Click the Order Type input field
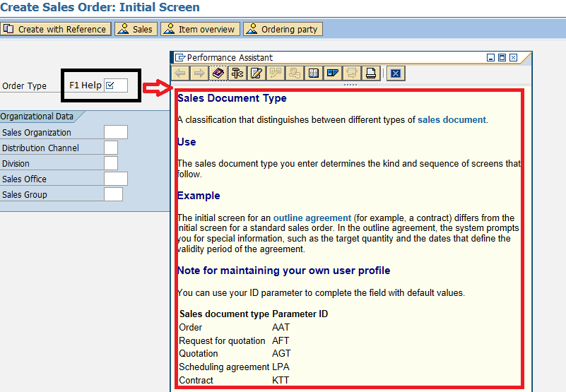 tap(115, 85)
